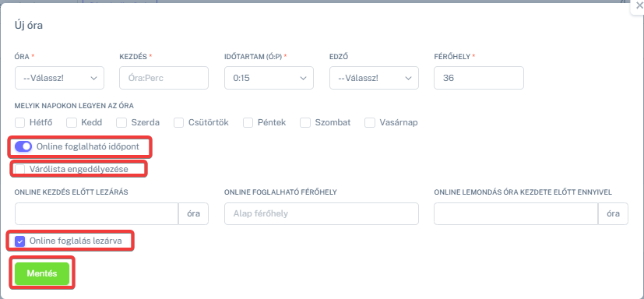Uncheck Online foglalás lezárva checkbox
The height and width of the screenshot is (299, 644).
[x=19, y=241]
